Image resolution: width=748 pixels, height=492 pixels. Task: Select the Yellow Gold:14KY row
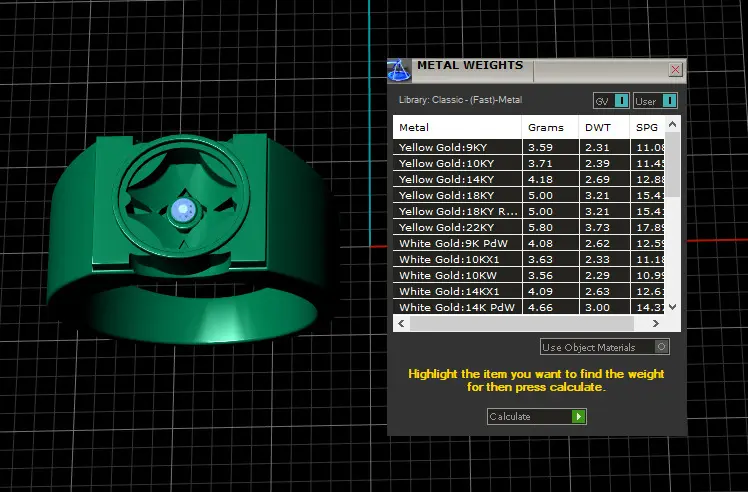click(529, 179)
